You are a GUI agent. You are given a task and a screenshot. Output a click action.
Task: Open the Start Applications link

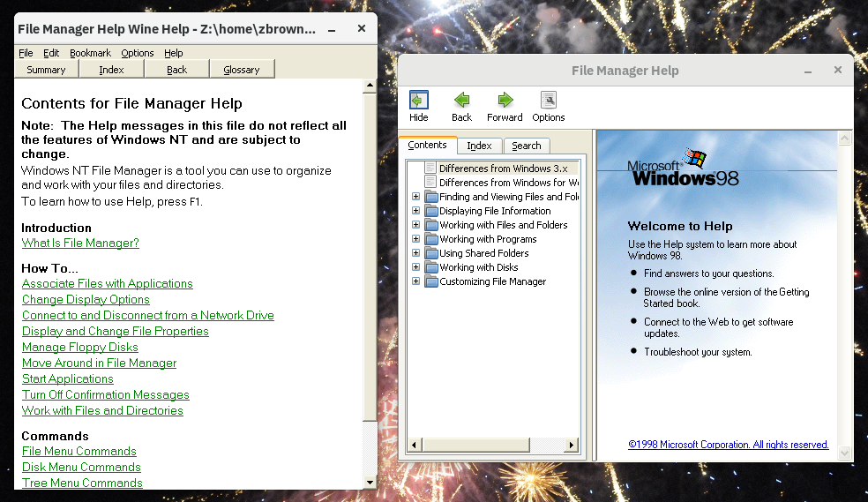(68, 379)
